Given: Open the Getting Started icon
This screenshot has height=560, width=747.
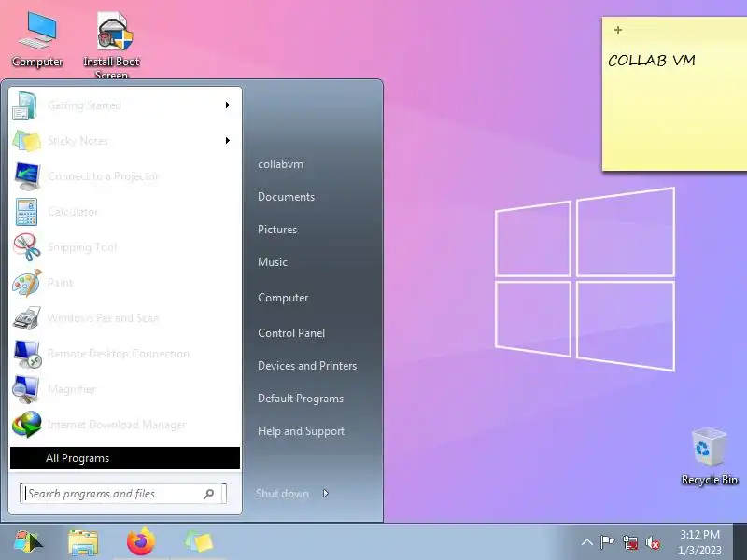Looking at the screenshot, I should pos(25,105).
